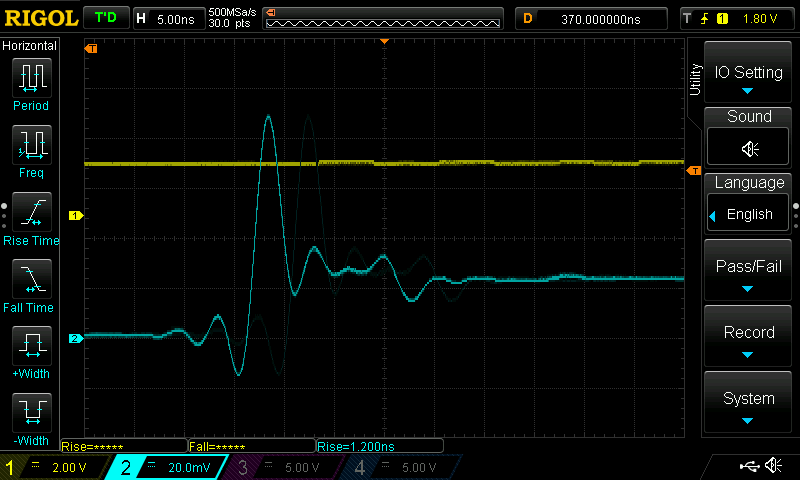This screenshot has width=800, height=480.
Task: Click the channel 1 ground marker
Action: click(76, 216)
